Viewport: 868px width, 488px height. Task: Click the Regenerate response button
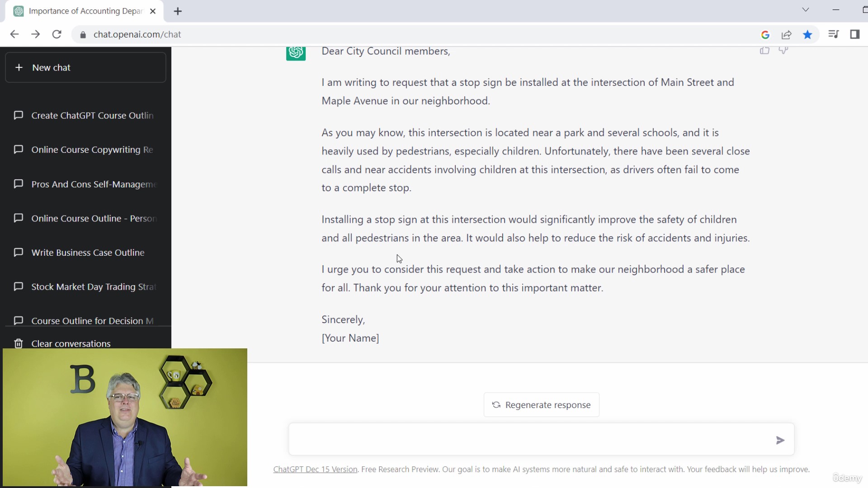click(541, 405)
